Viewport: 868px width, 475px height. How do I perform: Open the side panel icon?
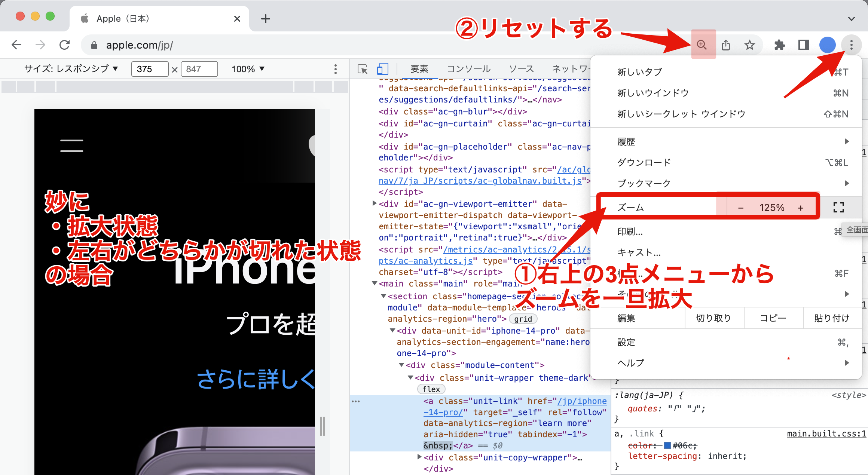coord(804,45)
